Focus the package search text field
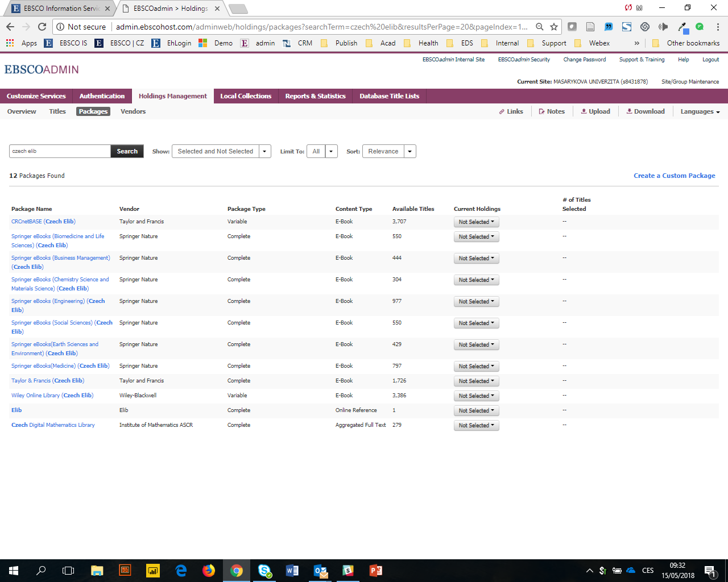This screenshot has height=582, width=728. pyautogui.click(x=60, y=151)
